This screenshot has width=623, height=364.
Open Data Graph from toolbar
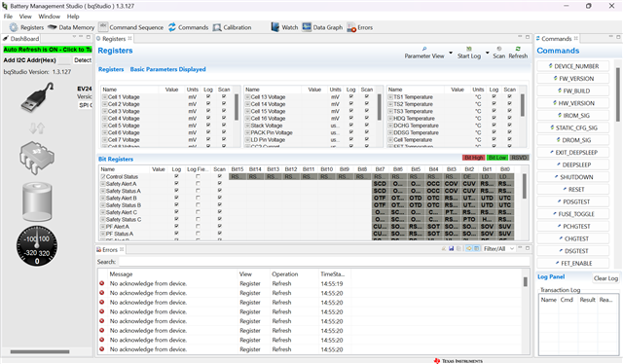[322, 27]
